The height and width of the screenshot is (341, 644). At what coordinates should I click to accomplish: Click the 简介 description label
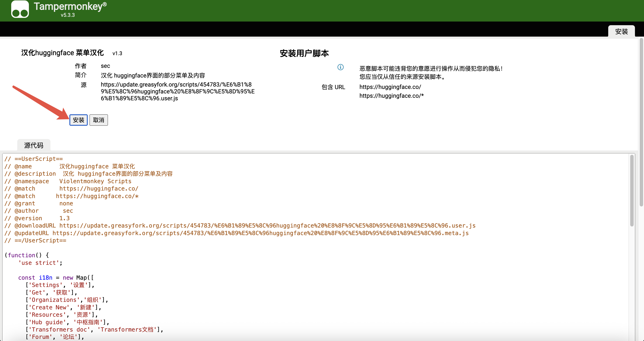81,75
